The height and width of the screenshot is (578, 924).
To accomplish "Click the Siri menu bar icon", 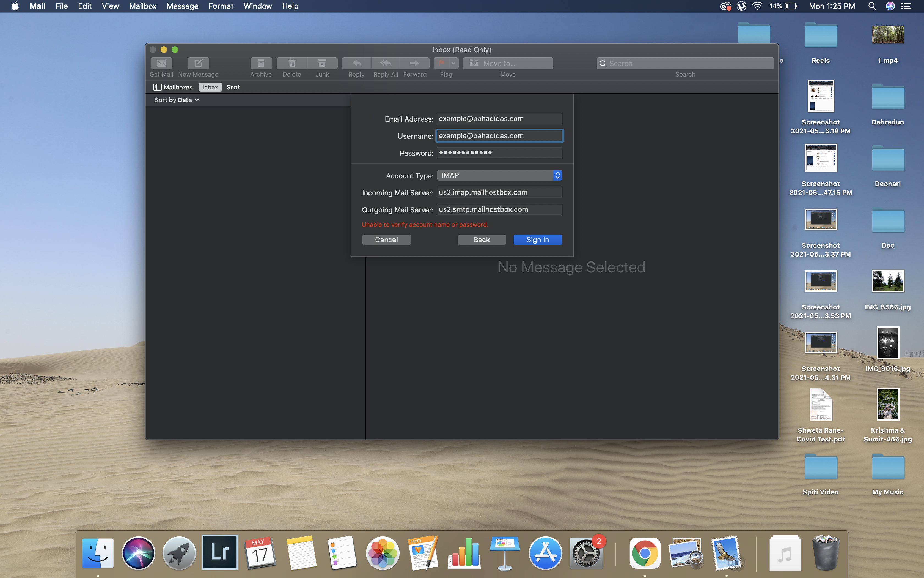I will [890, 6].
